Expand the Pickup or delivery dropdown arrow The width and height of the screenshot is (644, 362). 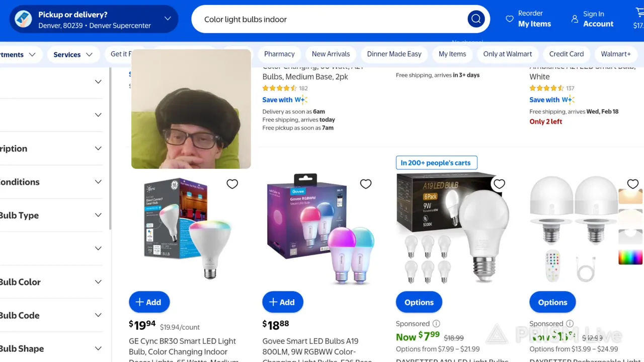tap(168, 19)
